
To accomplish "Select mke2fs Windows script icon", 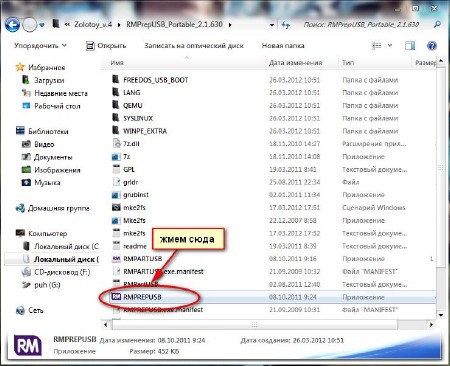I will coord(116,207).
